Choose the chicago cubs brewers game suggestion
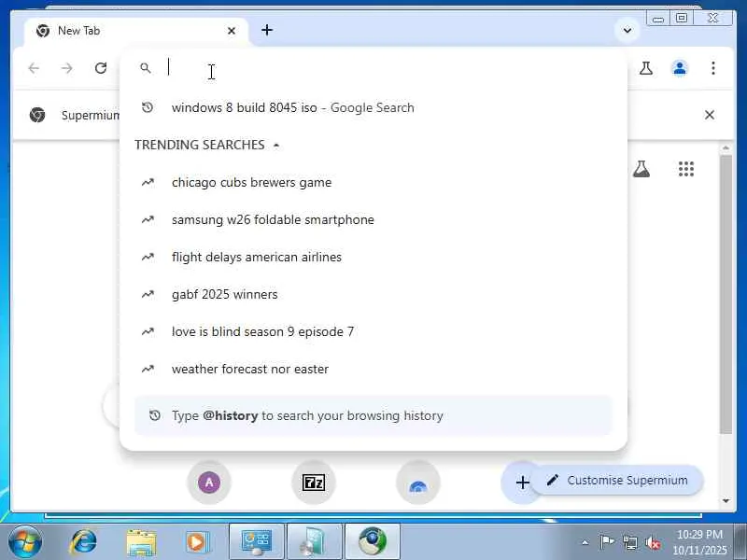 click(373, 182)
